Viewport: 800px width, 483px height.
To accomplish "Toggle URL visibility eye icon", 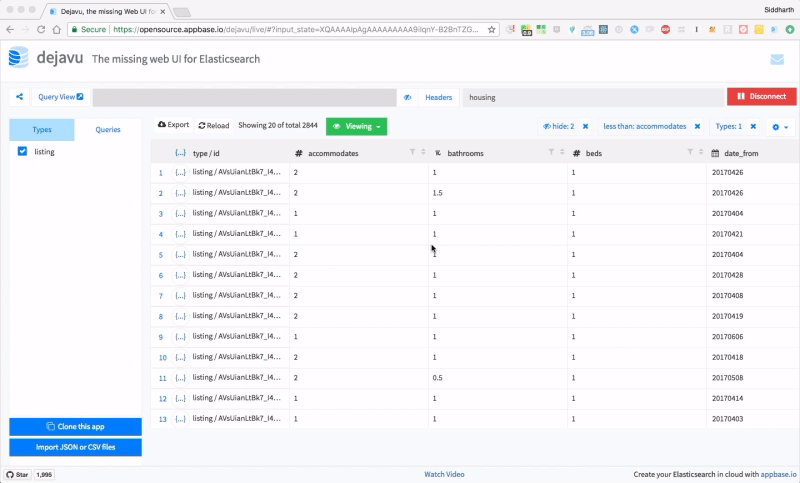I will (x=407, y=97).
